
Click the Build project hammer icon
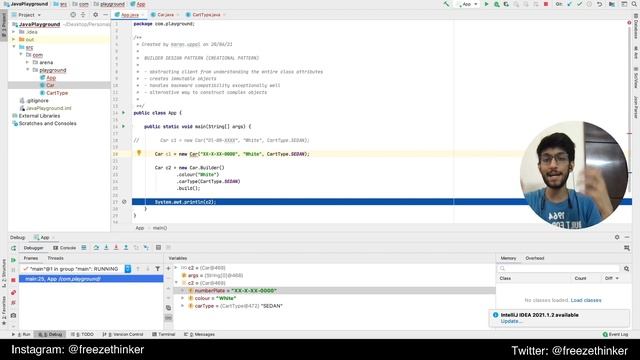click(446, 4)
